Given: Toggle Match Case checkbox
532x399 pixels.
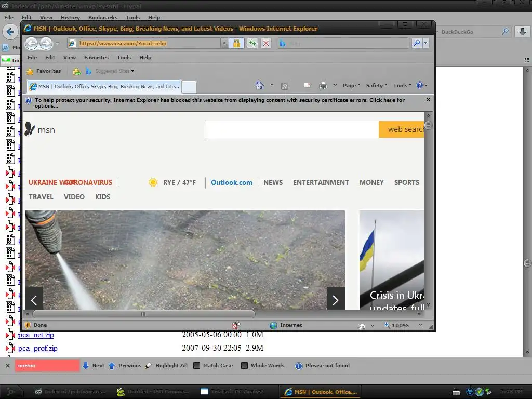Looking at the screenshot, I should coord(196,365).
